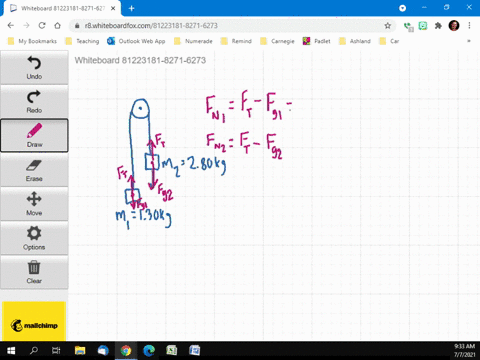The height and width of the screenshot is (360, 480).
Task: Click the browser forward arrow
Action: [x=26, y=26]
